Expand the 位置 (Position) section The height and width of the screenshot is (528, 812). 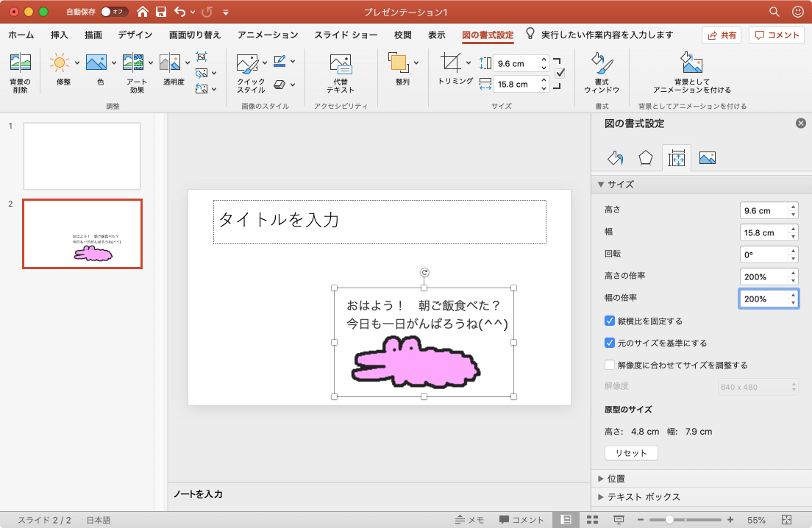tap(616, 479)
